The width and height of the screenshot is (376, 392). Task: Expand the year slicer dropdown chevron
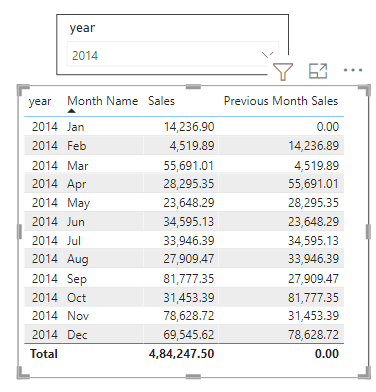pos(267,54)
